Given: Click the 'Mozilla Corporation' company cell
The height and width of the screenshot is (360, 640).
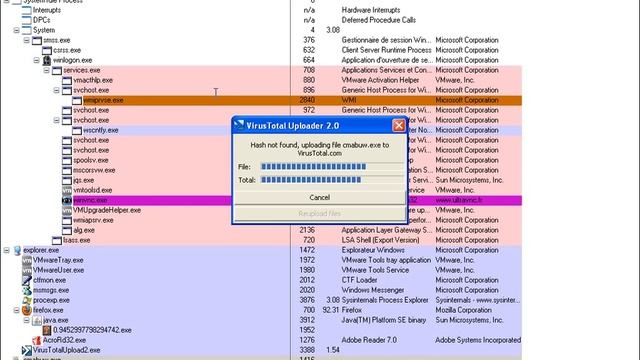Looking at the screenshot, I should point(463,310).
